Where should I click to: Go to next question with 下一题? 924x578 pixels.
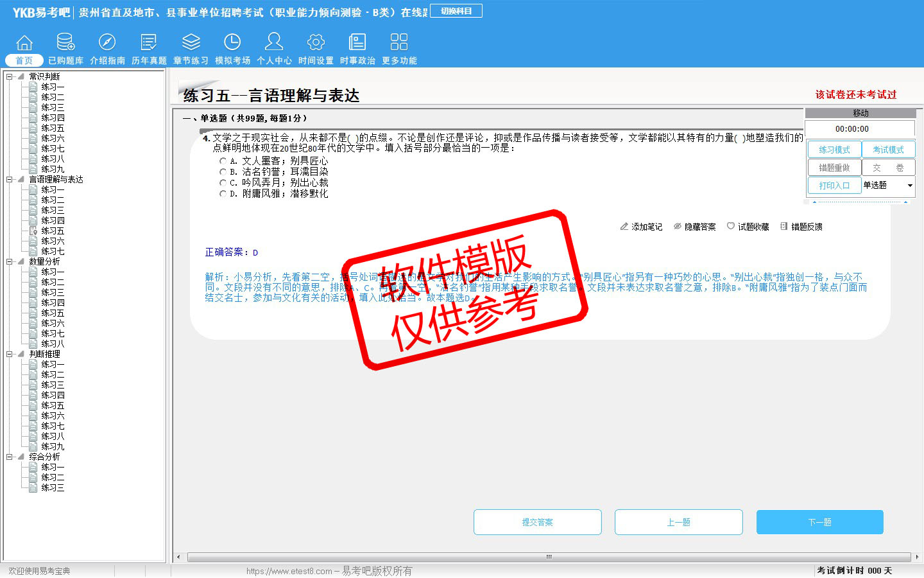coord(819,522)
